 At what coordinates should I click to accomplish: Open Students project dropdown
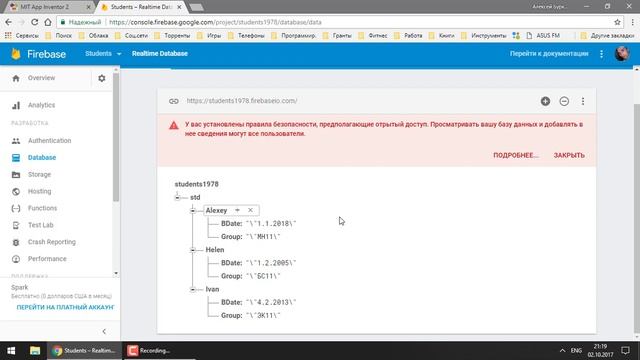(x=103, y=53)
